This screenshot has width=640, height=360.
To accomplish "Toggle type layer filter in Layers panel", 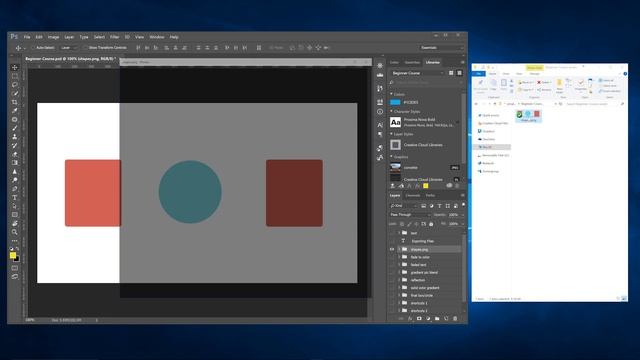I will coord(440,206).
